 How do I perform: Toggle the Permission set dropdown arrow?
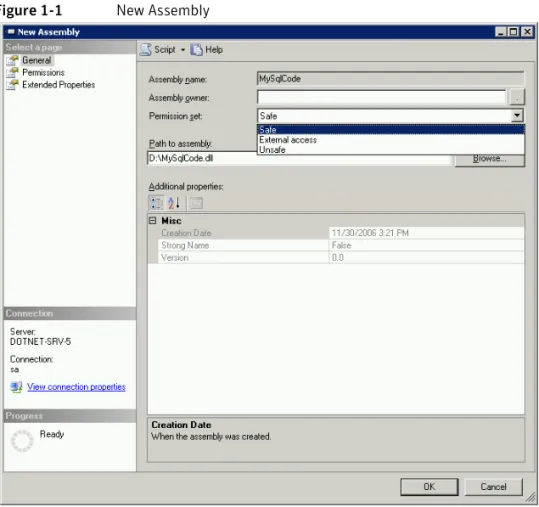517,115
